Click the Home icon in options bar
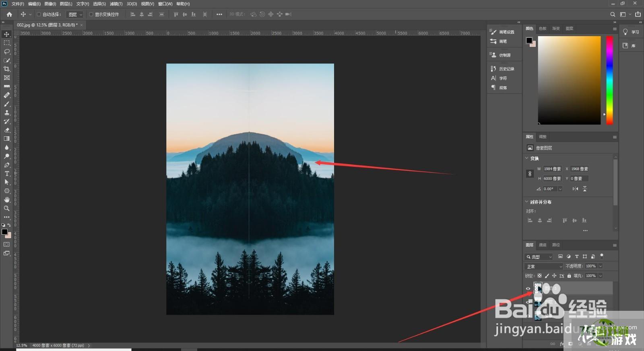The image size is (644, 351). [x=9, y=14]
